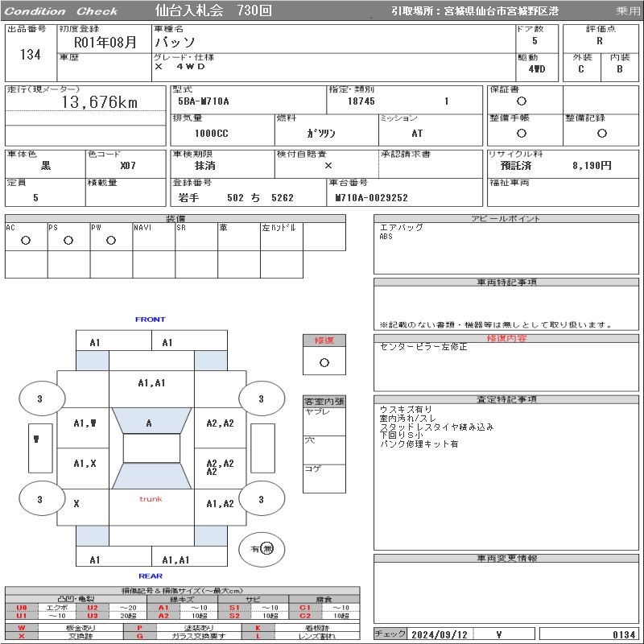Click displacement value 1000CC
644x644 pixels.
[212, 134]
